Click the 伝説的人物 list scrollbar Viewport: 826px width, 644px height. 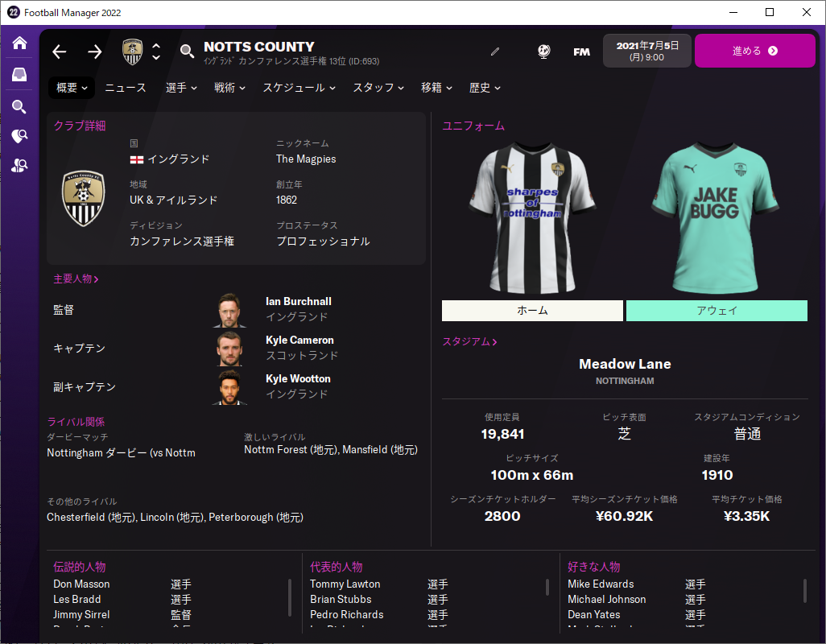289,597
